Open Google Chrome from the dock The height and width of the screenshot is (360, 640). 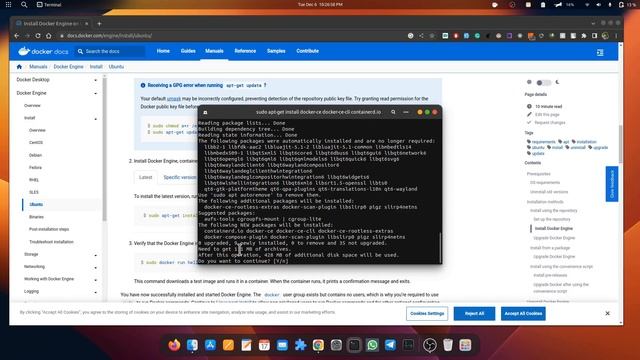point(318,345)
